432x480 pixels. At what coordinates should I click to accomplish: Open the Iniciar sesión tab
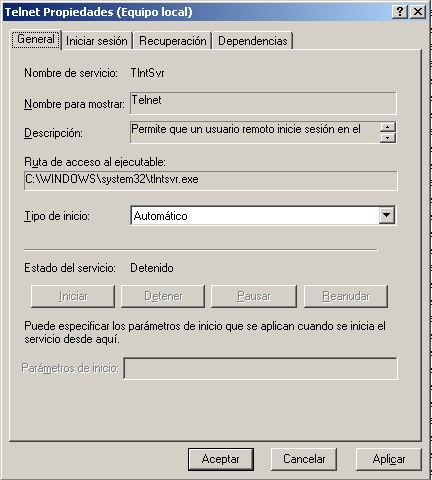(x=97, y=41)
